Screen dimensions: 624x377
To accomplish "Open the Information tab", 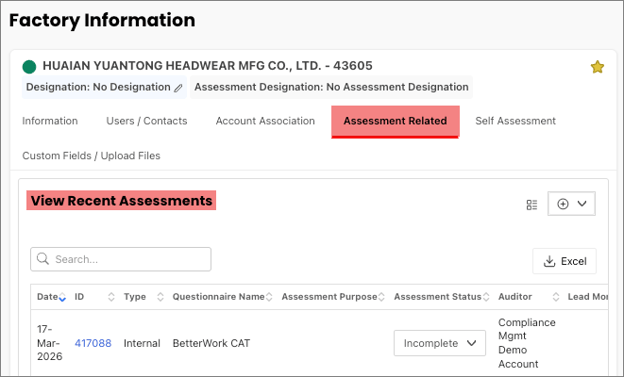I will click(50, 121).
